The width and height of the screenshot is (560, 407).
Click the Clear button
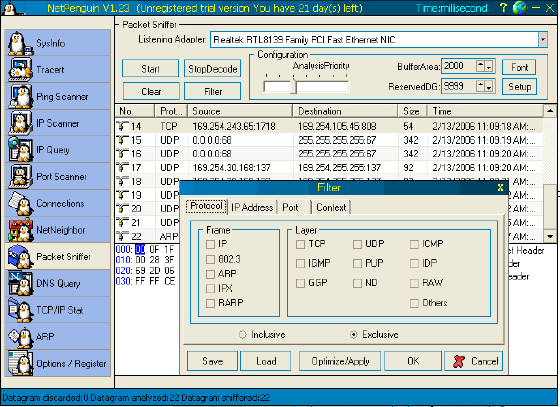tap(151, 91)
